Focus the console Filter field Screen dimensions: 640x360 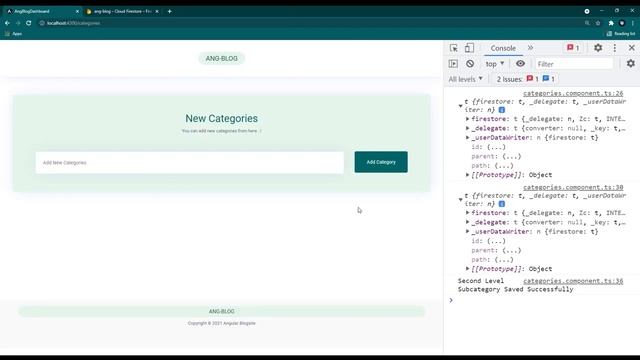click(x=574, y=64)
